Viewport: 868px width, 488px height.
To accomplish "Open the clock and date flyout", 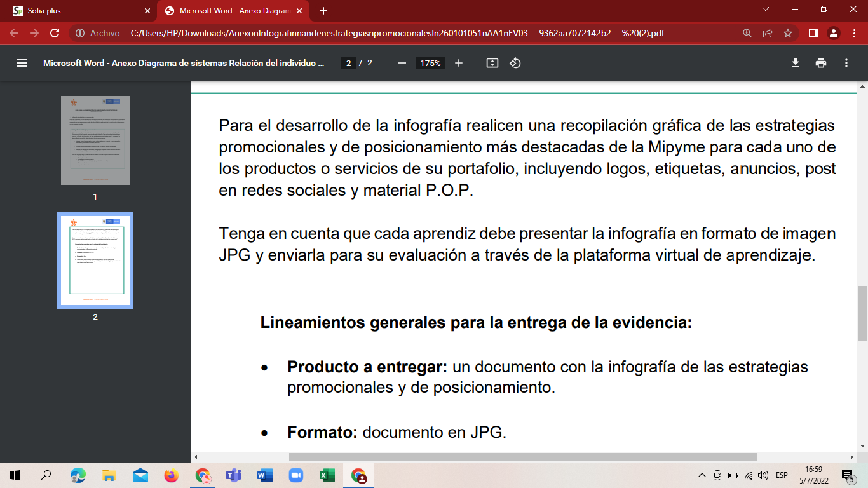I will tap(813, 475).
